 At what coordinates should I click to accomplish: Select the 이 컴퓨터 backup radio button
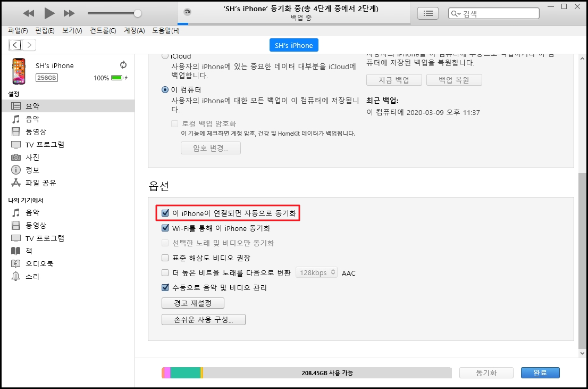coord(165,90)
